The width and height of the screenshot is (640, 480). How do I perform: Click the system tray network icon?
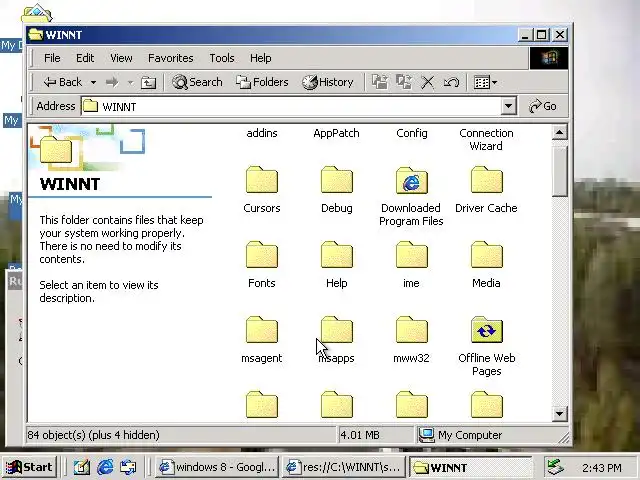click(556, 467)
